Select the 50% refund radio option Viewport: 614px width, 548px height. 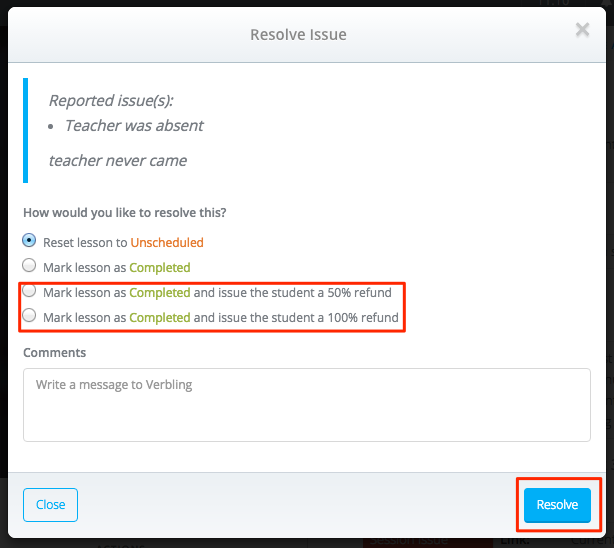(29, 290)
